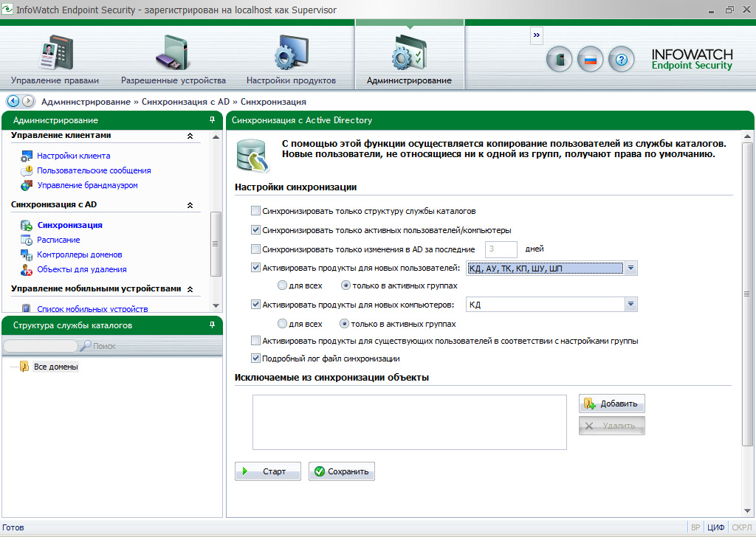
Task: Collapse the Управление клиентами section
Action: coord(190,136)
